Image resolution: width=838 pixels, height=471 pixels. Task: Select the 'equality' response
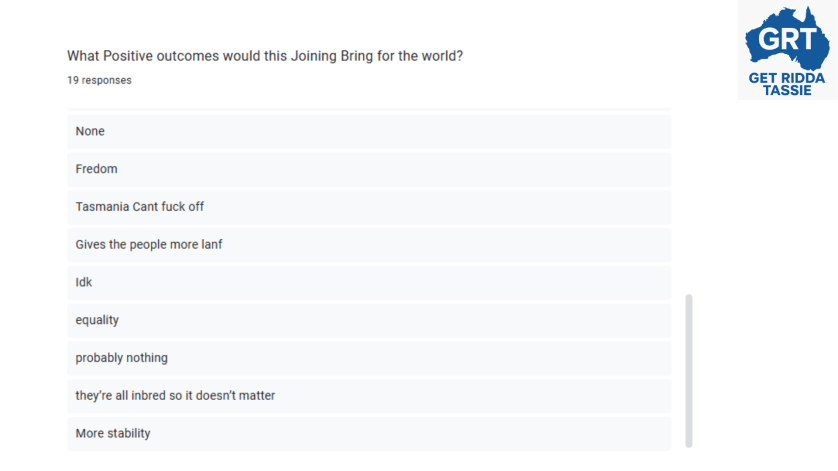pos(369,320)
